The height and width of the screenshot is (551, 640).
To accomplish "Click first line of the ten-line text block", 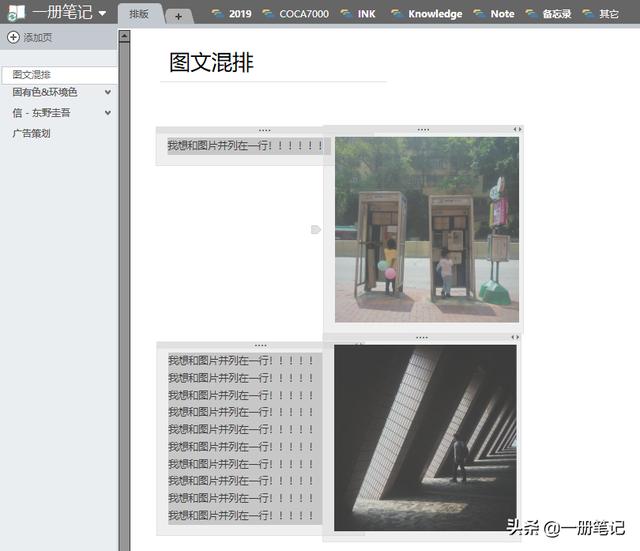I will click(x=241, y=360).
